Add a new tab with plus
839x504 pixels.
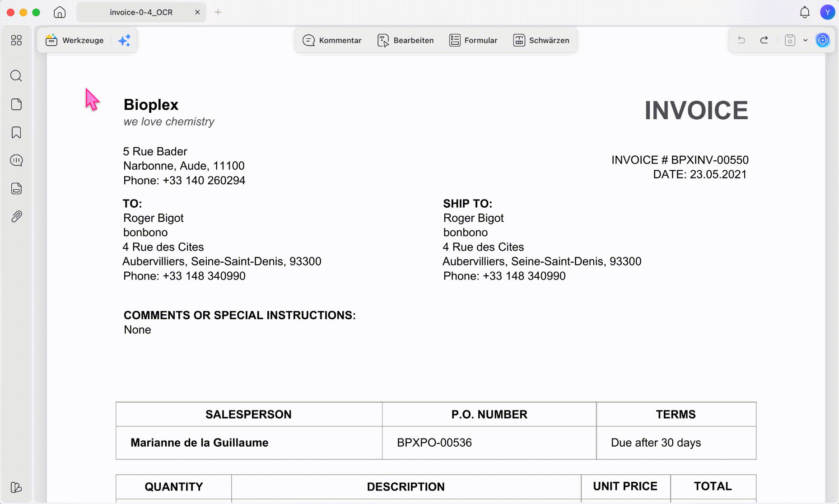tap(218, 12)
